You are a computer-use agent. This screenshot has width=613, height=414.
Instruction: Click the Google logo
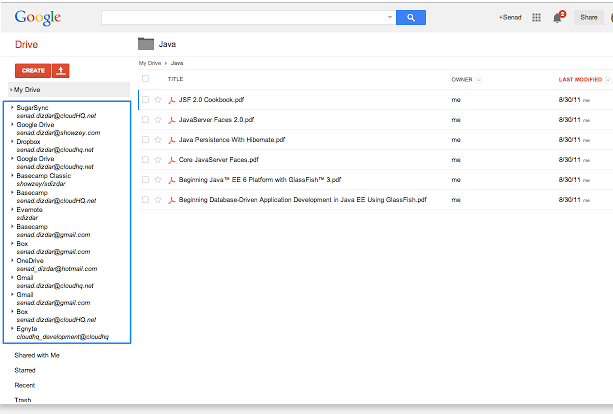click(38, 18)
